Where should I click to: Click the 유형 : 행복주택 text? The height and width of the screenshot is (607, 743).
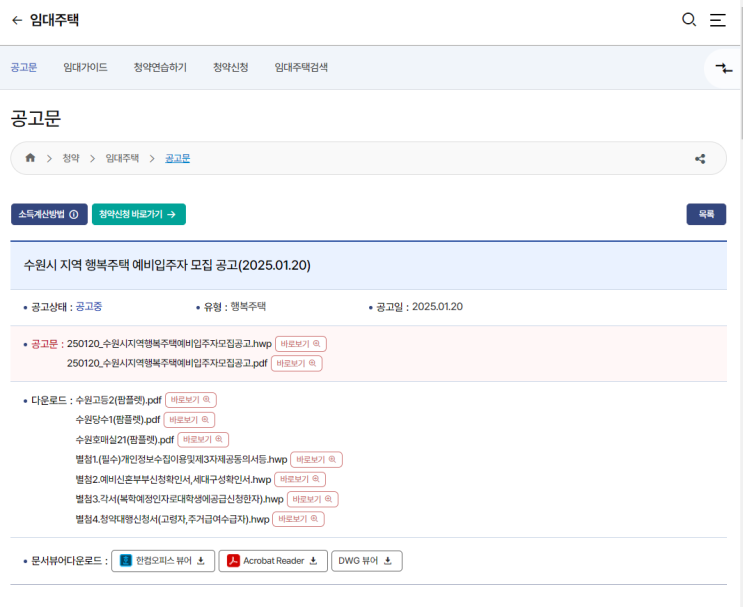[x=235, y=307]
